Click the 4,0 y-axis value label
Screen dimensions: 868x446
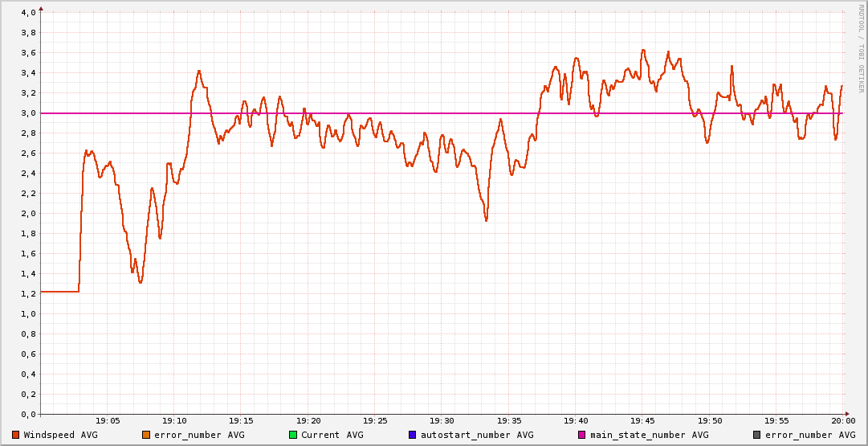(28, 13)
